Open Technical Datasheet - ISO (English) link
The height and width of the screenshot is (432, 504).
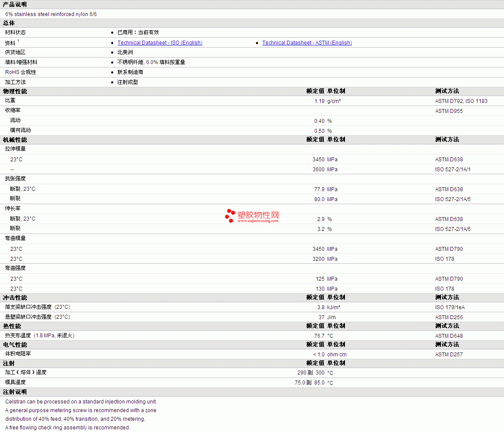(160, 43)
